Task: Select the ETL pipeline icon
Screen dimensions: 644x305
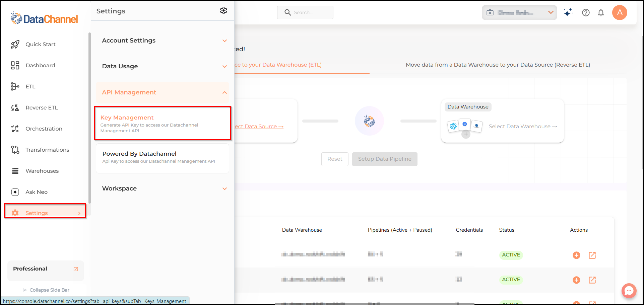Action: pos(15,86)
